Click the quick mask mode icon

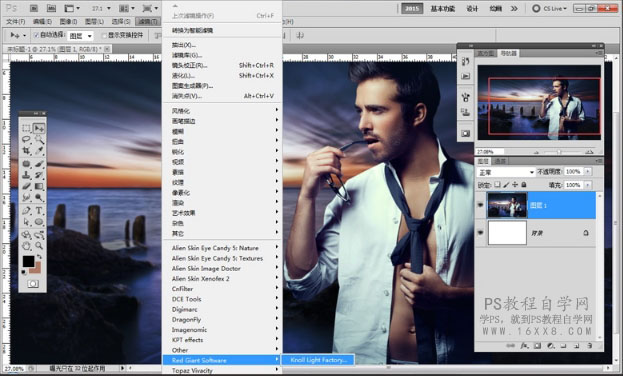(33, 283)
